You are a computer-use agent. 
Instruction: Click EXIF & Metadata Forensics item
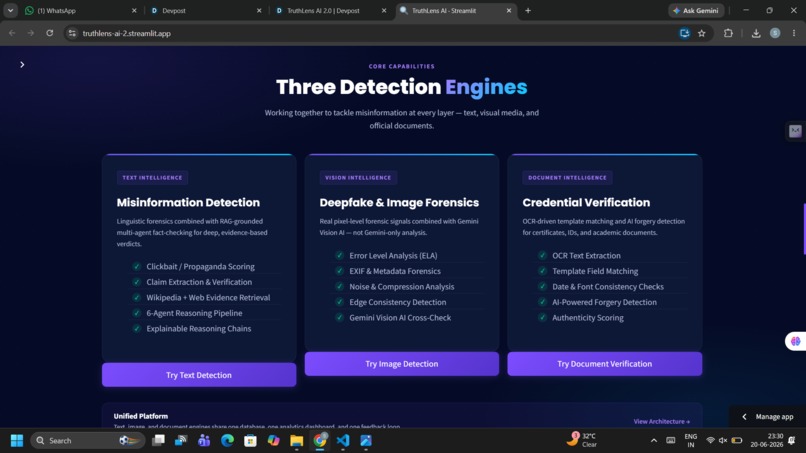[x=395, y=270]
